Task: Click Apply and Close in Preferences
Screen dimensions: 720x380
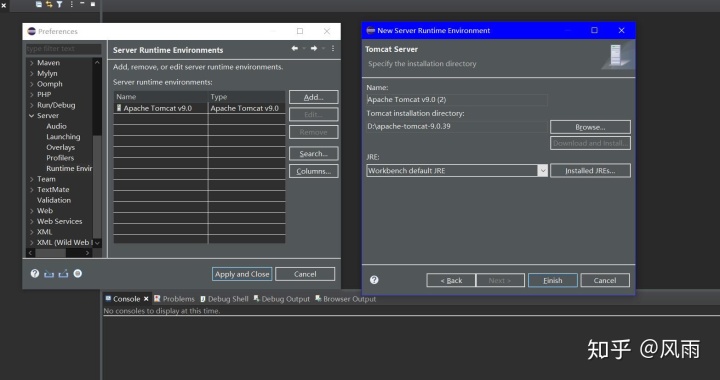Action: click(242, 274)
